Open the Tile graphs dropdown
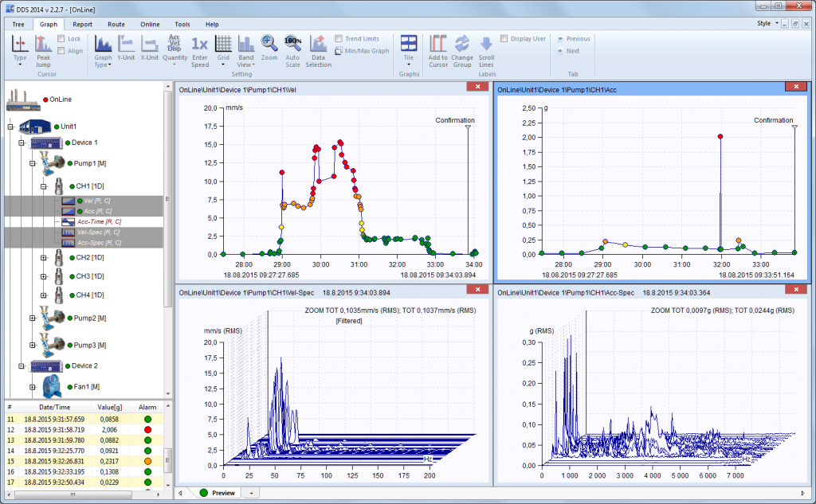Screen dimensions: 816x504 [x=408, y=49]
